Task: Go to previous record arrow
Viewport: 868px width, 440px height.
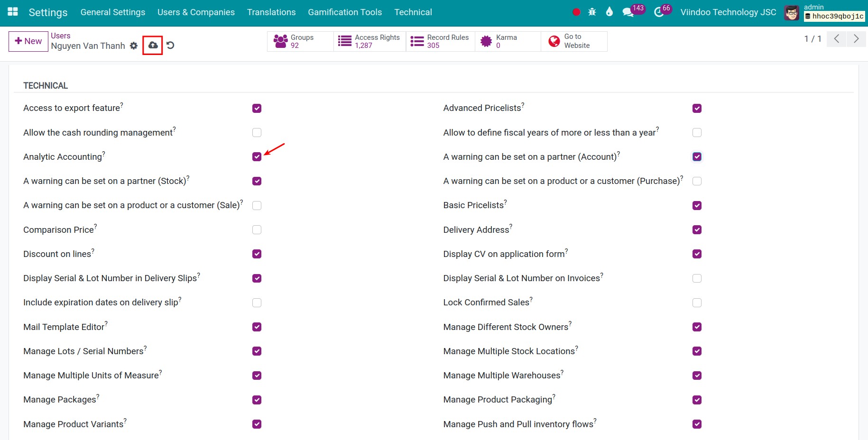Action: 837,39
